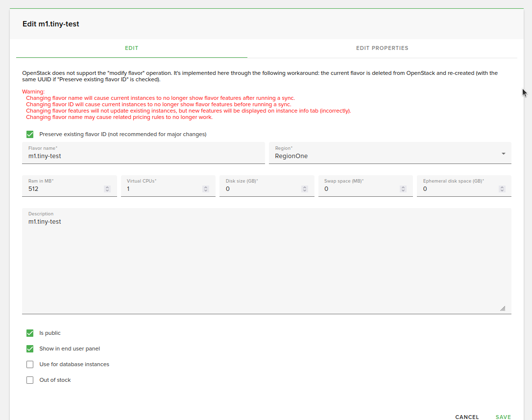
Task: Click the Swap space stepper arrows
Action: tap(403, 189)
